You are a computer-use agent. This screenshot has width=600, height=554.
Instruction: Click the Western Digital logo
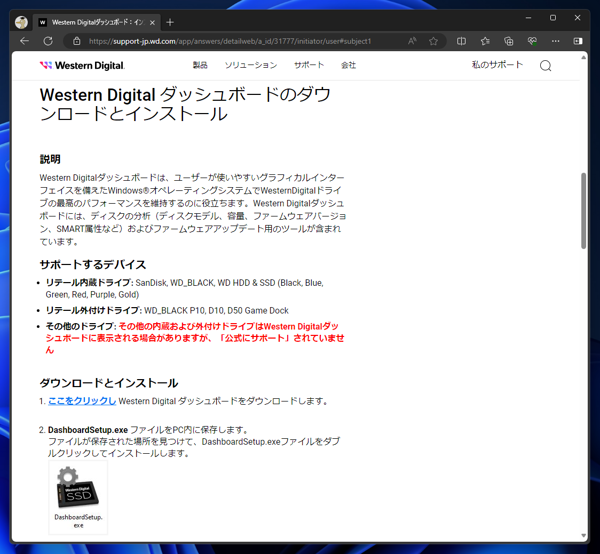(82, 65)
